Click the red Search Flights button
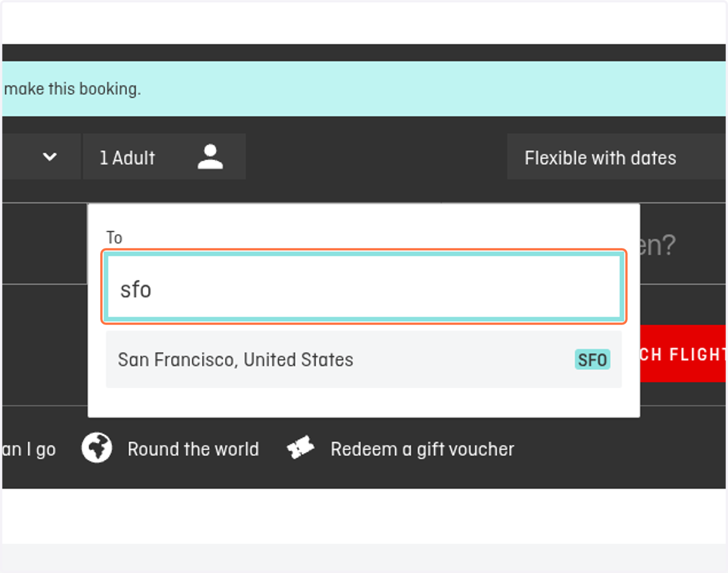 coord(682,354)
